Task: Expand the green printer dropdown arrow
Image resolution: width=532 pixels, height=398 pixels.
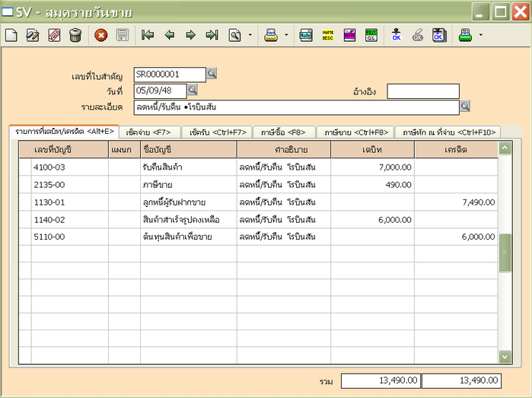Action: tap(480, 35)
